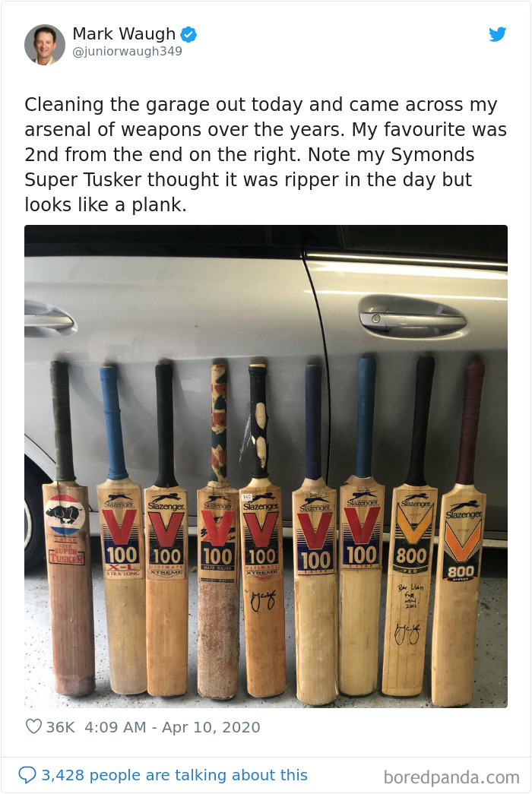532x794 pixels.
Task: Click the car door handle in the photo
Action: pyautogui.click(x=411, y=318)
